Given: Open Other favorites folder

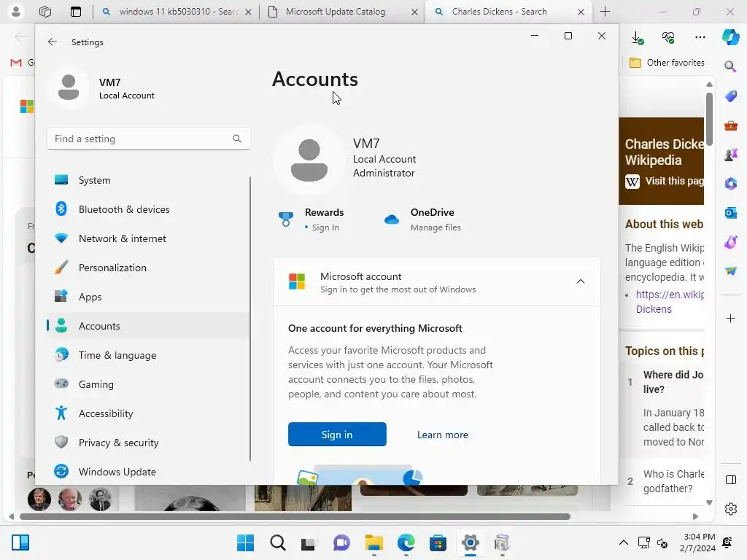Looking at the screenshot, I should (667, 63).
